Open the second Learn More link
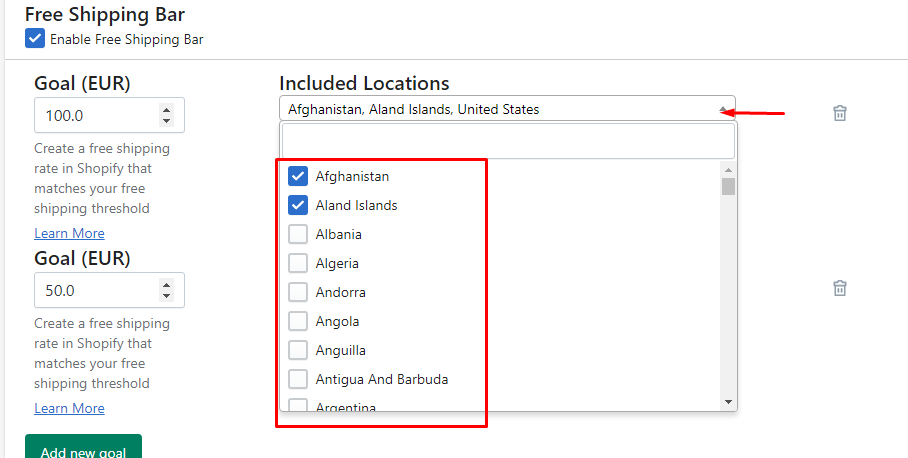The image size is (908, 458). pos(69,408)
